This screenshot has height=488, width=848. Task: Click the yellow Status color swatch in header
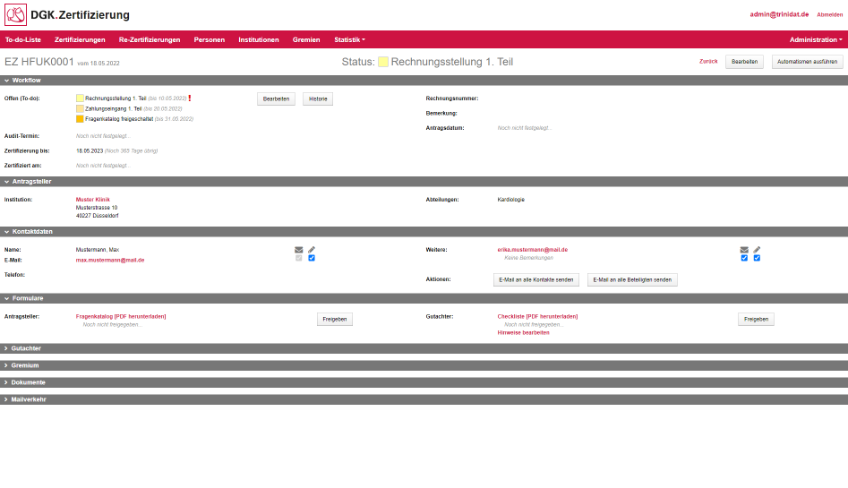pos(383,62)
